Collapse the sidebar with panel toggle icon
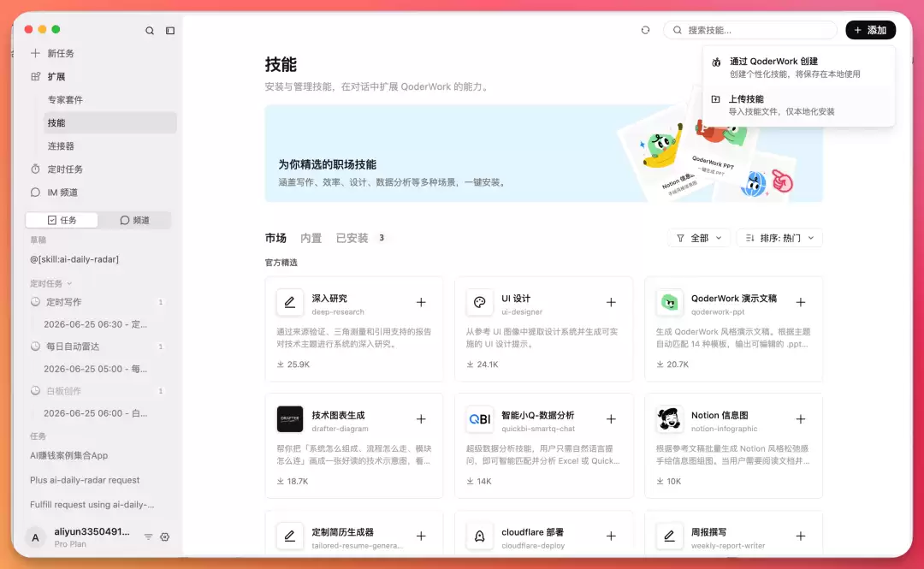Screen dimensions: 924x569 (170, 31)
